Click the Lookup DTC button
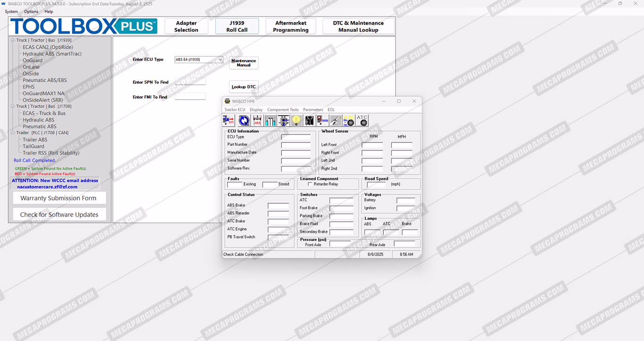The image size is (644, 341). 244,87
